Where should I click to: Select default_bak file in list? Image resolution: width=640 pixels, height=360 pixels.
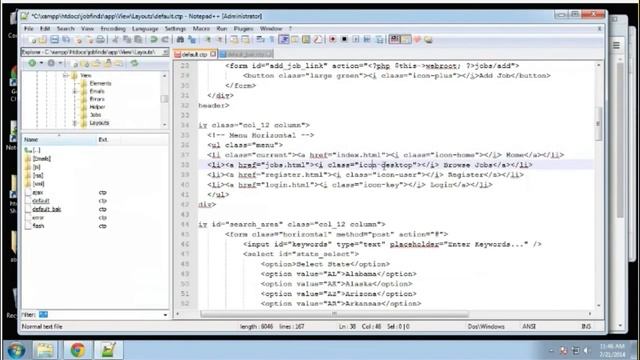pyautogui.click(x=47, y=209)
